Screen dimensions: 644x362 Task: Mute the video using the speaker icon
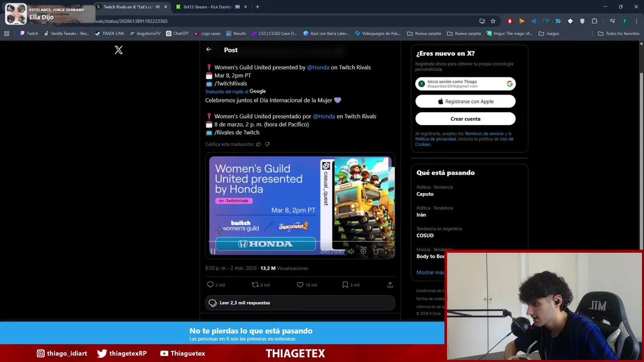click(351, 251)
